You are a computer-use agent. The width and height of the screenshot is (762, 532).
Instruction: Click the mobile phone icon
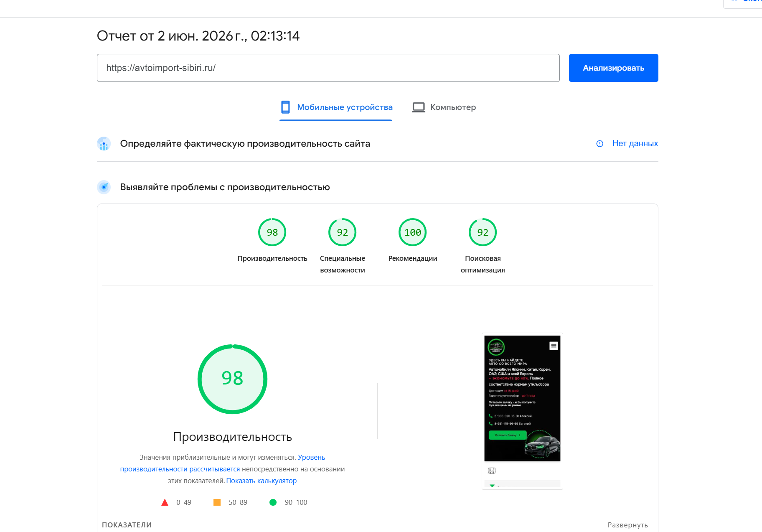click(285, 107)
